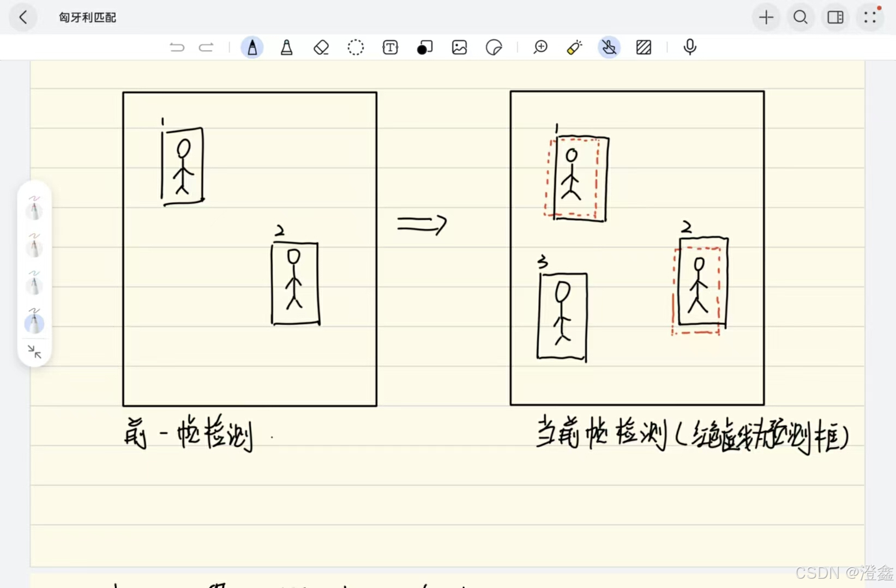Open the Magnifier zoom tool
This screenshot has height=588, width=896.
tap(541, 47)
